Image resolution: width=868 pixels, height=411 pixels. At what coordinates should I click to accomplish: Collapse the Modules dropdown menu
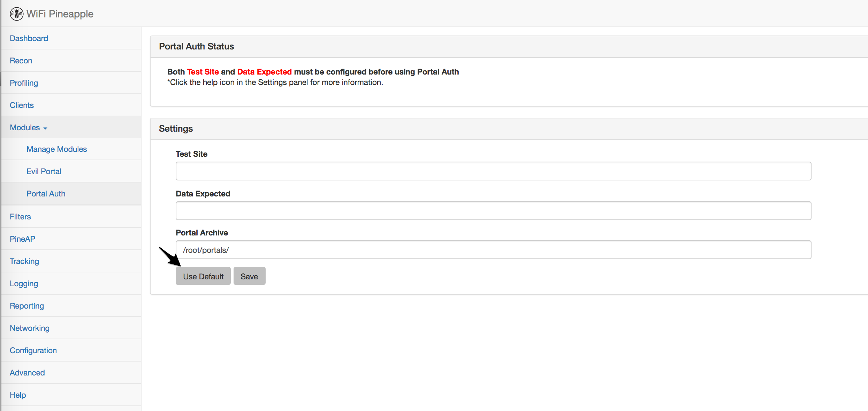[29, 127]
